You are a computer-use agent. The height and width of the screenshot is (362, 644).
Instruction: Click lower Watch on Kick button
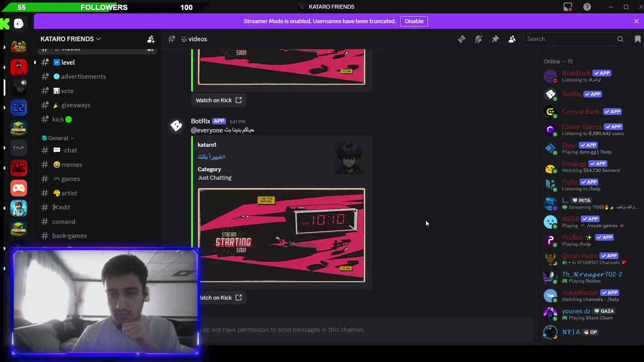tap(218, 298)
